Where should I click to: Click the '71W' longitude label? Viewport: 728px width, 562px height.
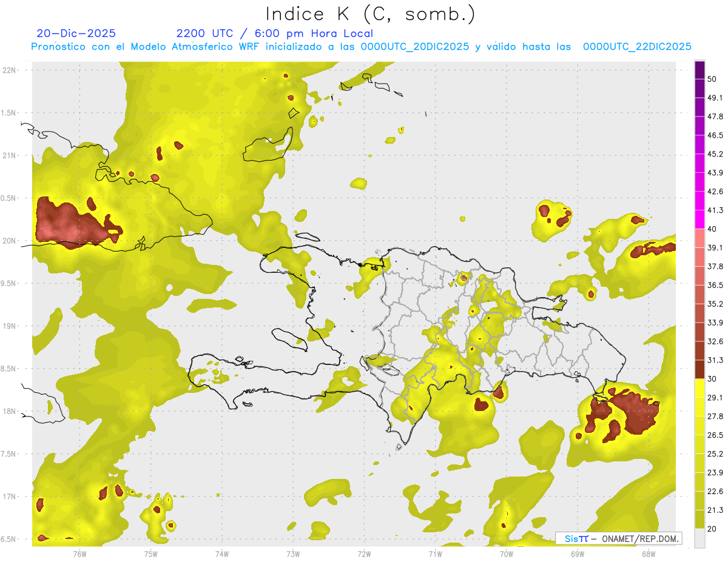point(435,554)
